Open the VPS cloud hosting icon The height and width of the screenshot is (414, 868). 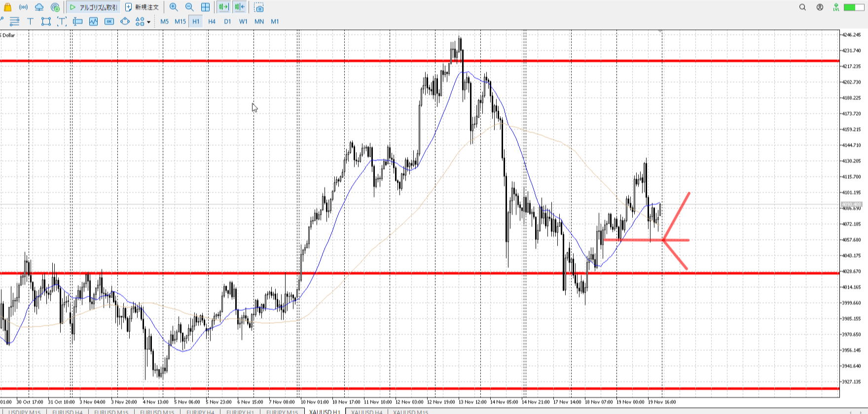(x=39, y=7)
